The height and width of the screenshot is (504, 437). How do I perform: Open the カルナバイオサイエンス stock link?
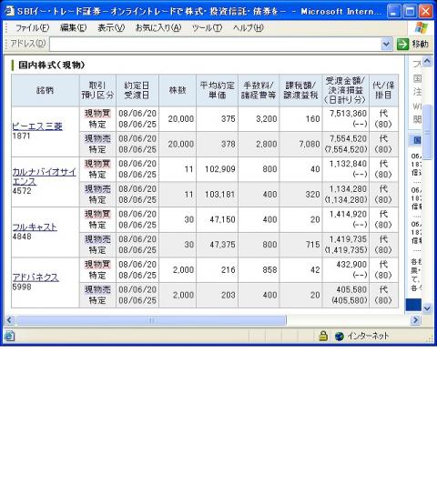point(44,176)
